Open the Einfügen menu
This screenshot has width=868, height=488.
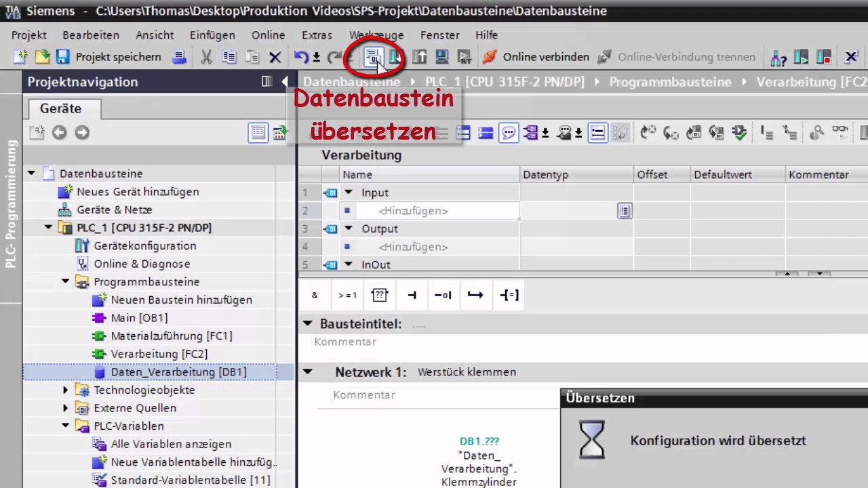pos(212,35)
